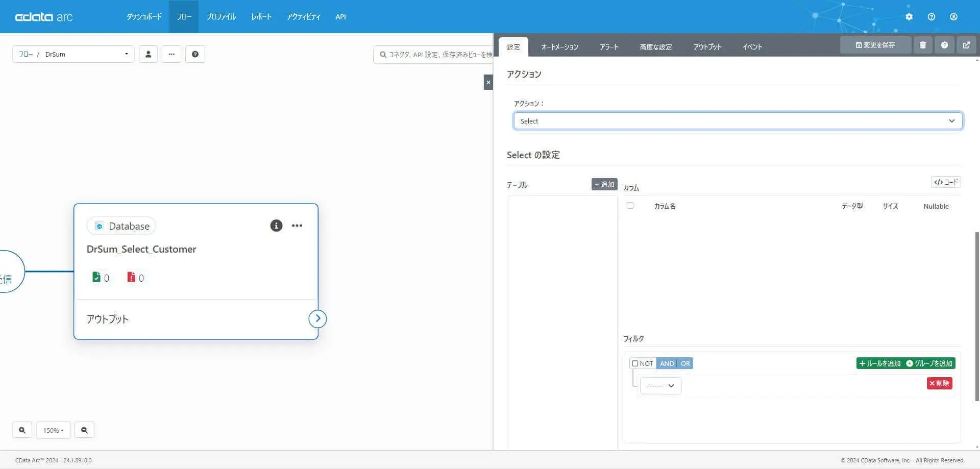Open the settings gear in top bar
This screenshot has width=980, height=469.
(909, 17)
